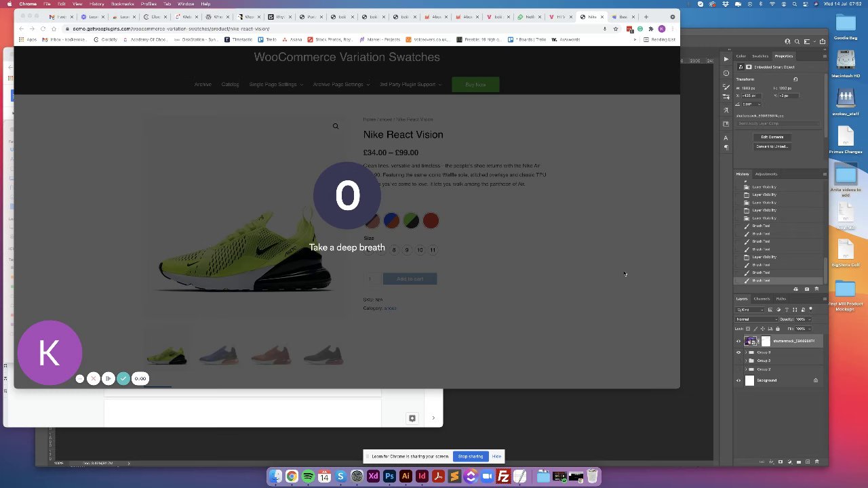The width and height of the screenshot is (868, 488).
Task: Click the Loom pause recording button
Action: click(108, 378)
